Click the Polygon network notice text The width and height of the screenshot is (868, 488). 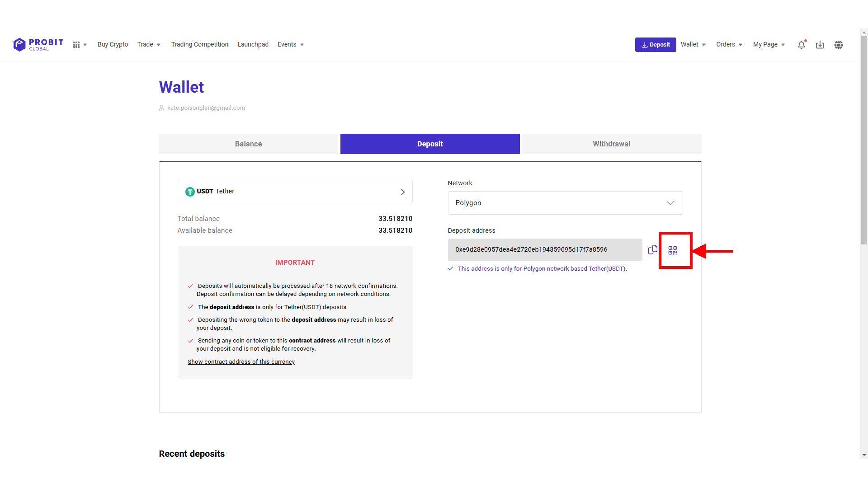click(x=542, y=269)
